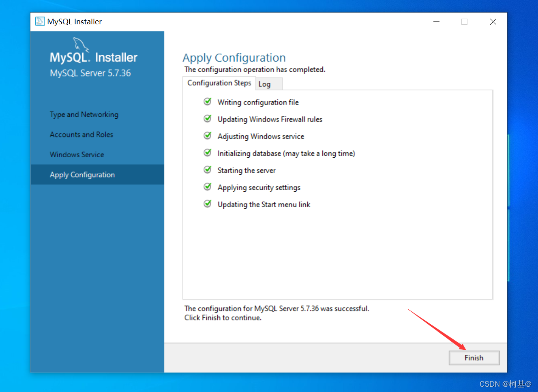The image size is (538, 392).
Task: Select 'Updating the Start menu link' text
Action: 264,205
